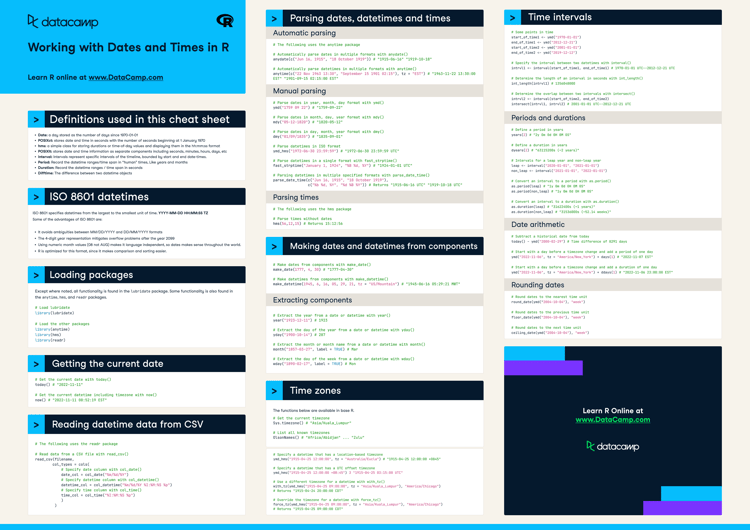Image resolution: width=750 pixels, height=530 pixels.
Task: Click the Date arithmetic subheading
Action: 538,224
